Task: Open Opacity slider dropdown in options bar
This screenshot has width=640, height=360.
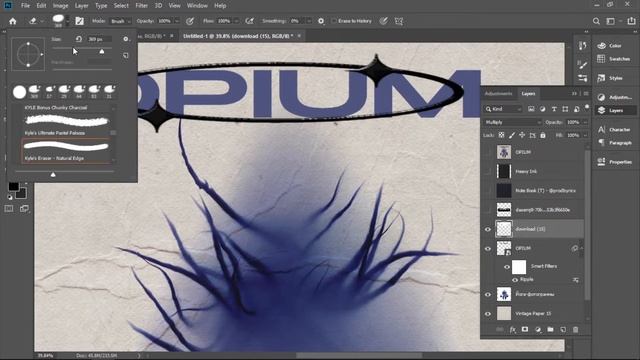Action: coord(177,21)
